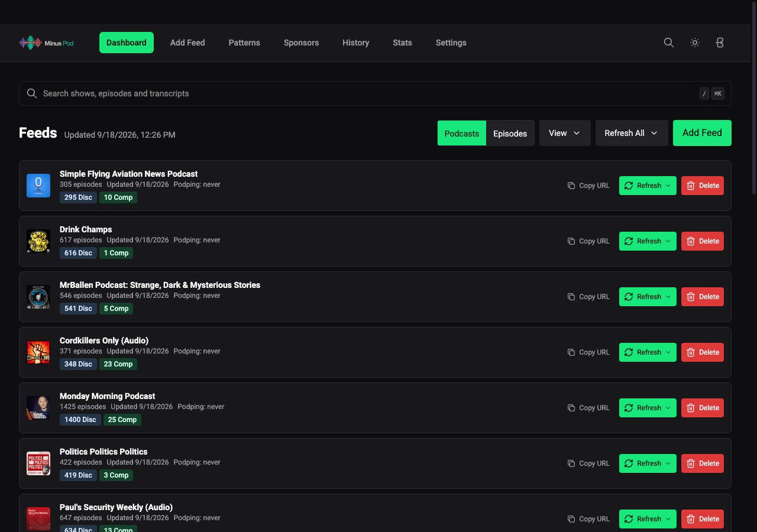Switch to Podcasts view toggle
The image size is (757, 532).
point(462,133)
